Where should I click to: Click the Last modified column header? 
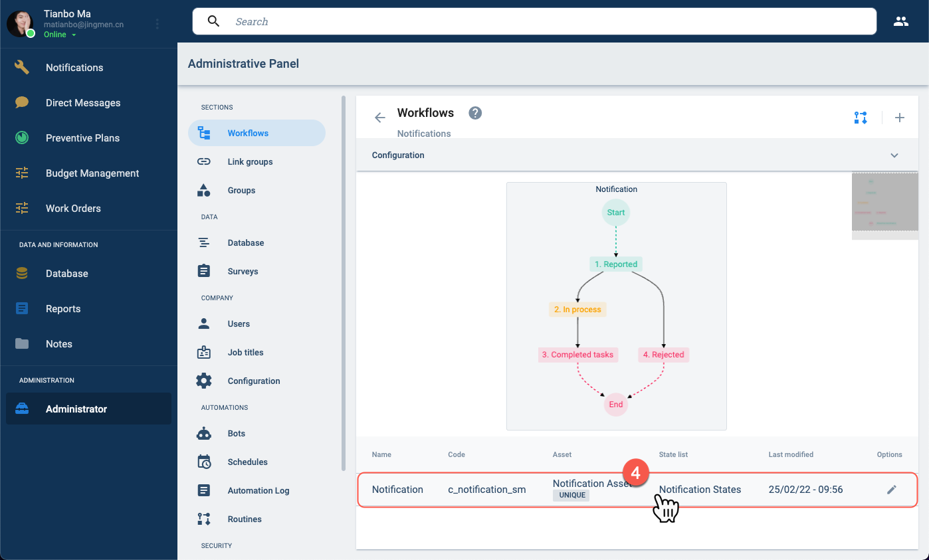(x=791, y=454)
